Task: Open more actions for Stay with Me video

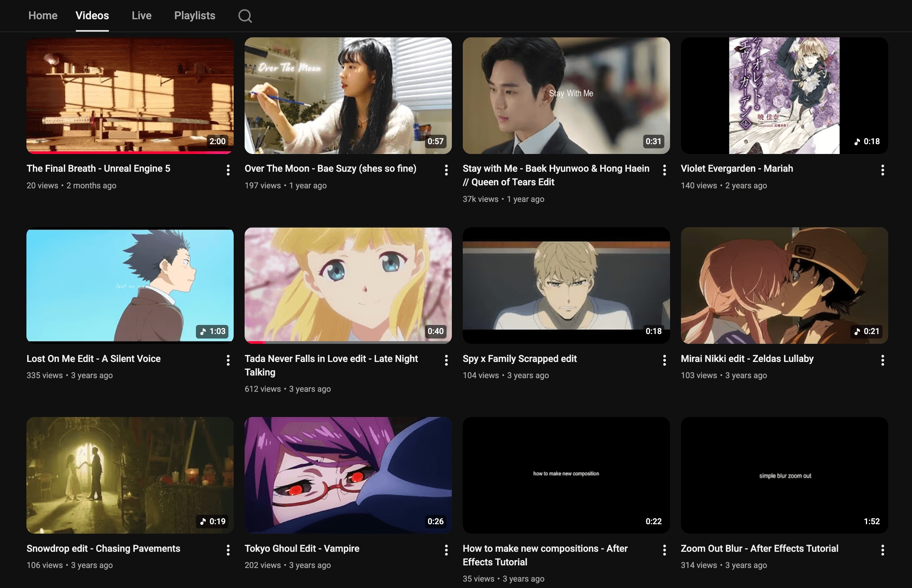Action: click(664, 170)
